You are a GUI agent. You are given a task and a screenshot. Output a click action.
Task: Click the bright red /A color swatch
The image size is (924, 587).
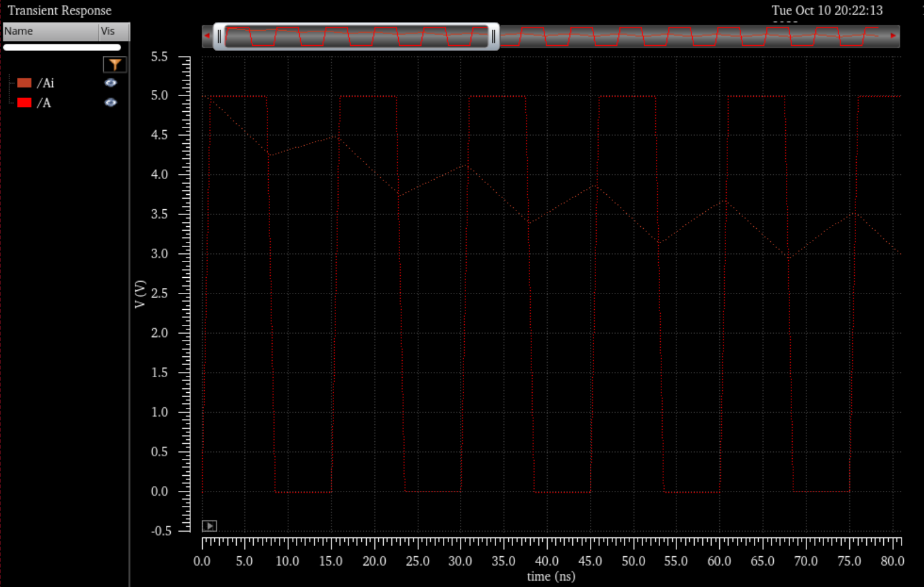24,102
